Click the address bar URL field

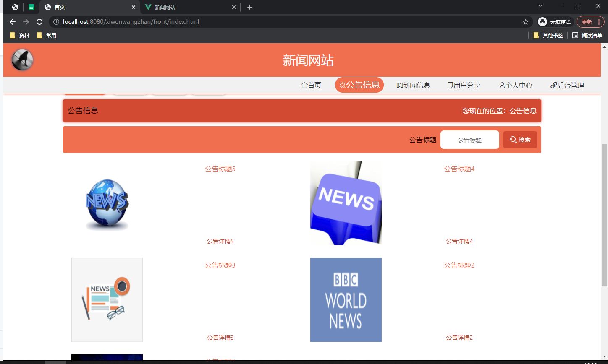tap(290, 22)
